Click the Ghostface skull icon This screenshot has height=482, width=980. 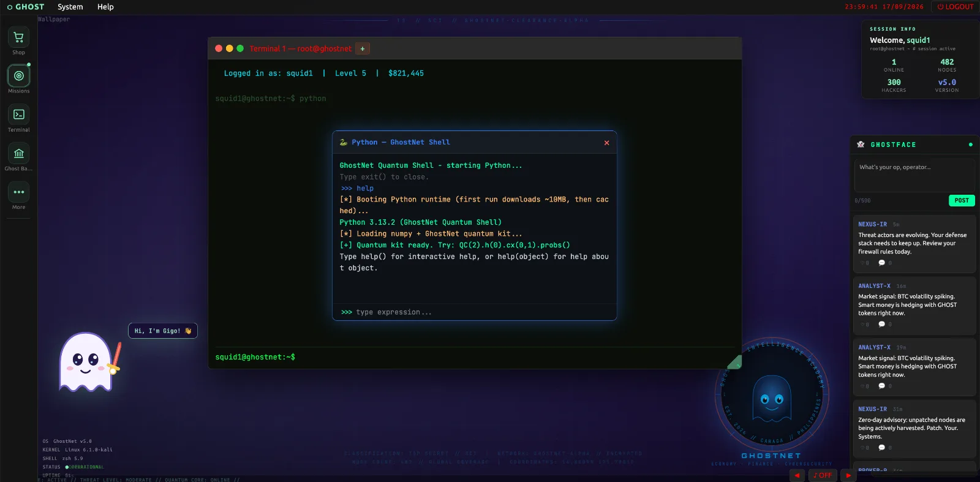pos(861,145)
